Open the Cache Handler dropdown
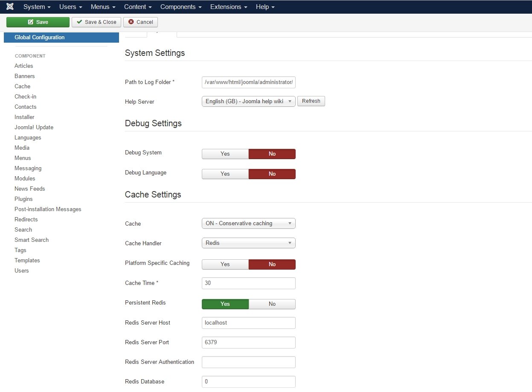Screen dimensions: 532x392 coord(248,243)
